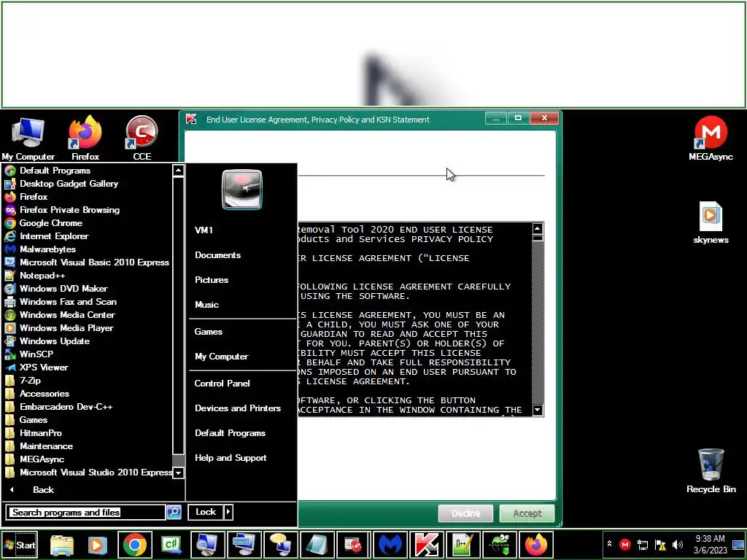Image resolution: width=747 pixels, height=560 pixels.
Task: Click the Start button
Action: (x=20, y=545)
